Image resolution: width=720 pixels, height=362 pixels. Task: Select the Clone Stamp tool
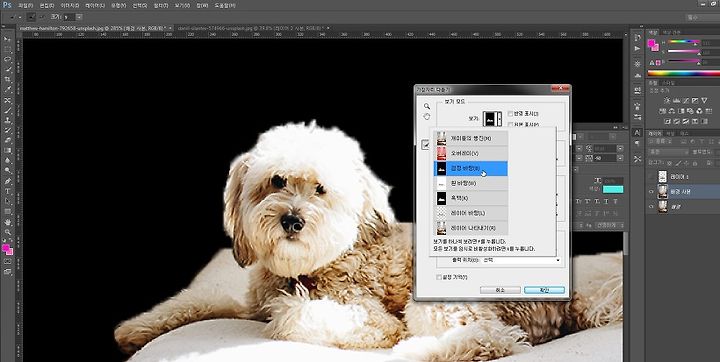[7, 120]
